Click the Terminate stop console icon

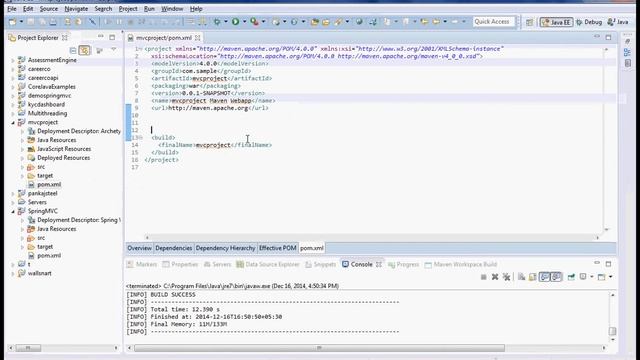[483, 277]
